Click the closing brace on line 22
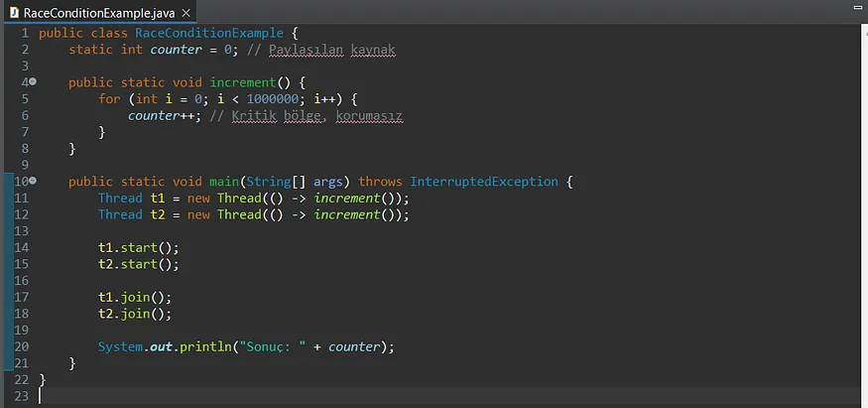The height and width of the screenshot is (408, 868). point(43,380)
